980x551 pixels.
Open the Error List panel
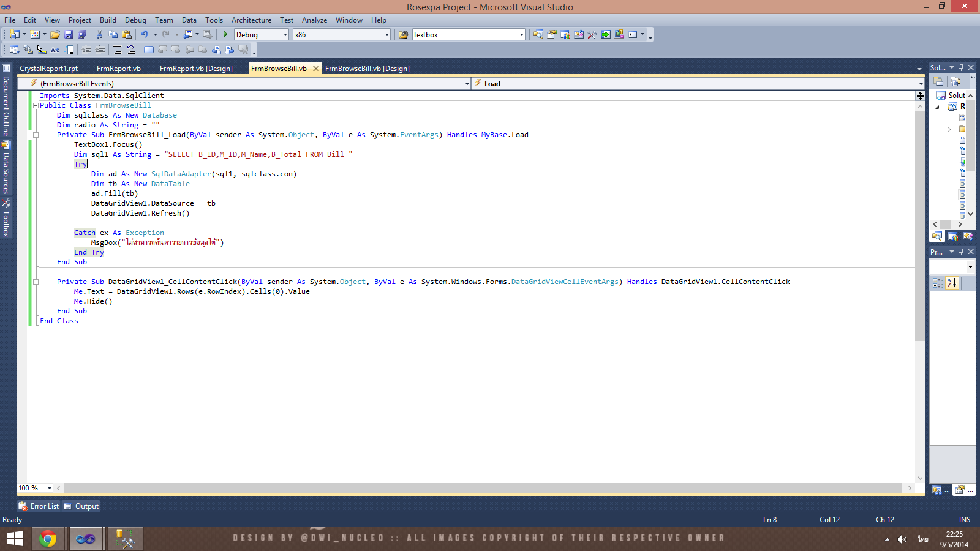pyautogui.click(x=39, y=506)
